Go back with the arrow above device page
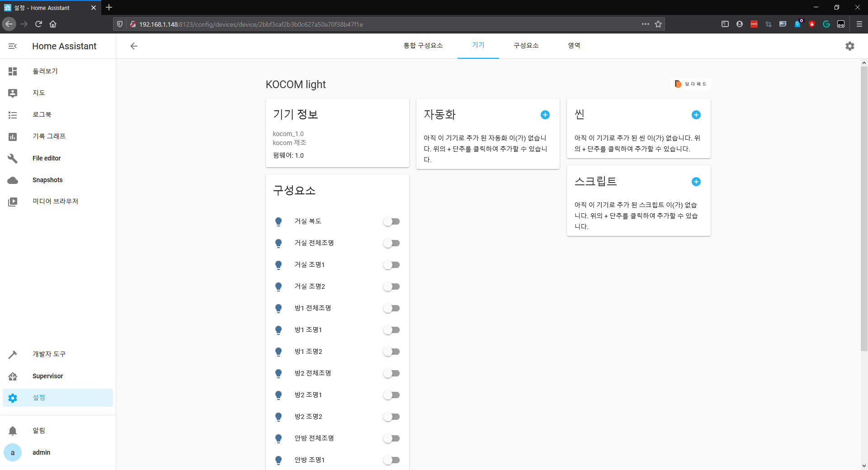 coord(134,46)
